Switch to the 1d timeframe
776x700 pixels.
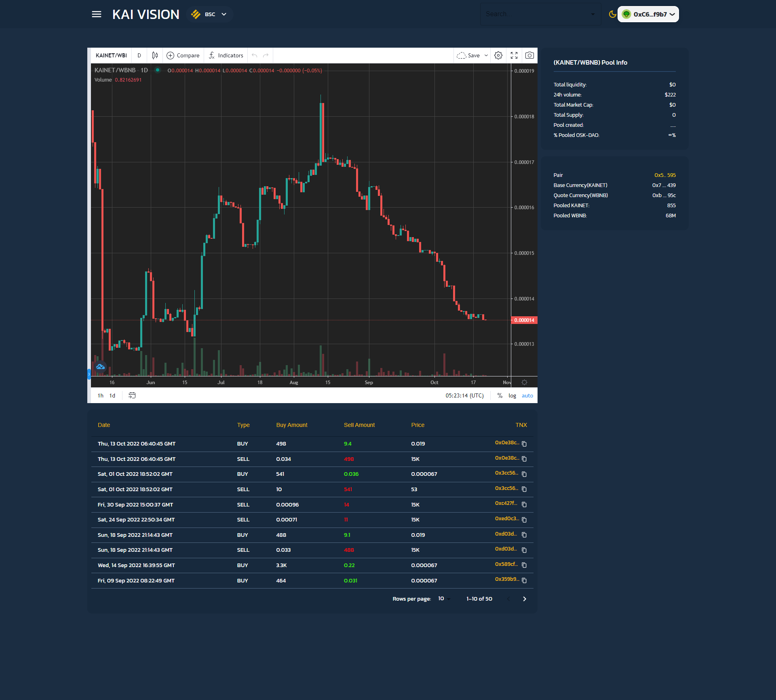(x=112, y=395)
